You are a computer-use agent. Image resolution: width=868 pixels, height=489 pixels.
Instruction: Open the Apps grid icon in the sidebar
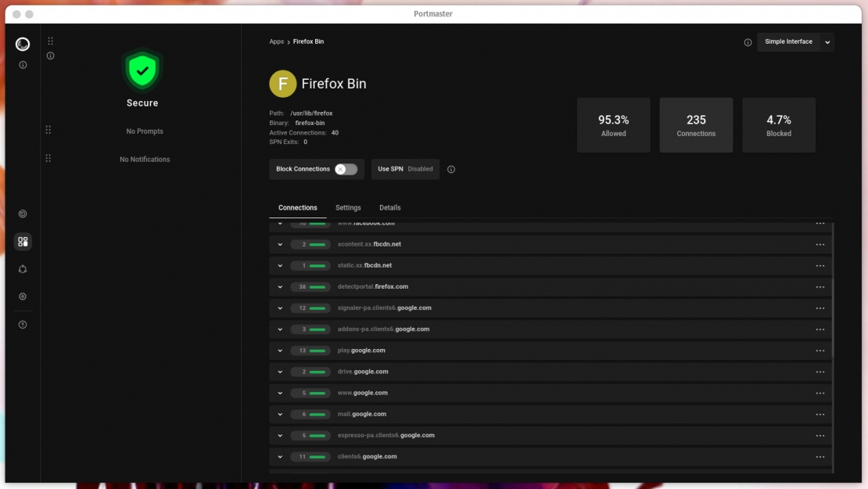pyautogui.click(x=23, y=241)
